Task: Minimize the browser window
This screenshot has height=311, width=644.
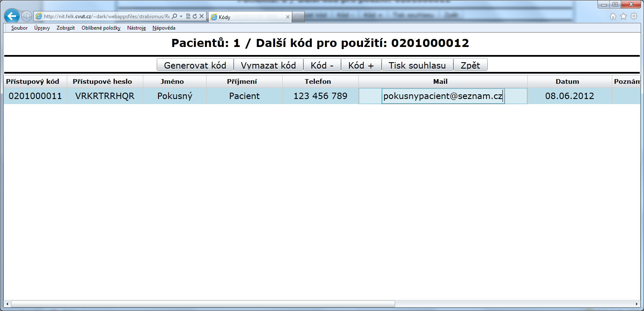Action: [x=603, y=4]
